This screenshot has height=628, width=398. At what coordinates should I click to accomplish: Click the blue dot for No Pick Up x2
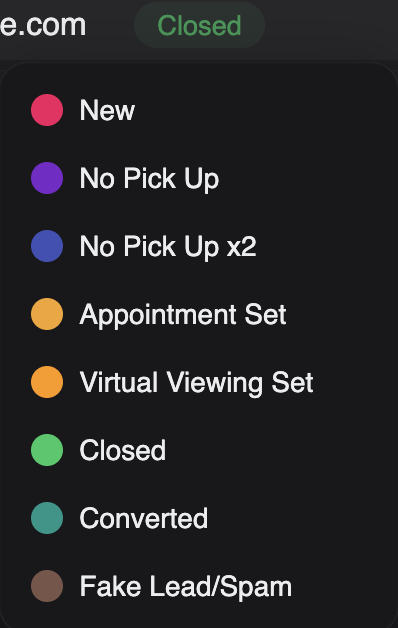point(47,246)
